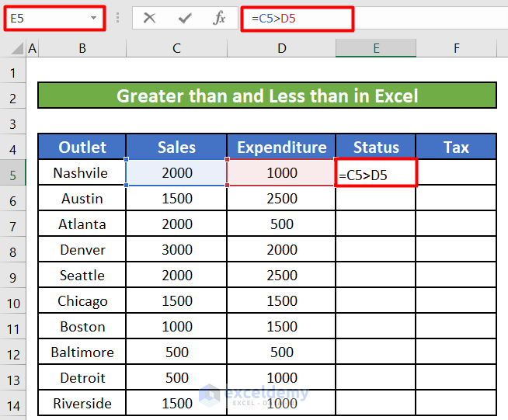Click the 'Outlet' header cell
This screenshot has width=508, height=420.
pos(82,147)
